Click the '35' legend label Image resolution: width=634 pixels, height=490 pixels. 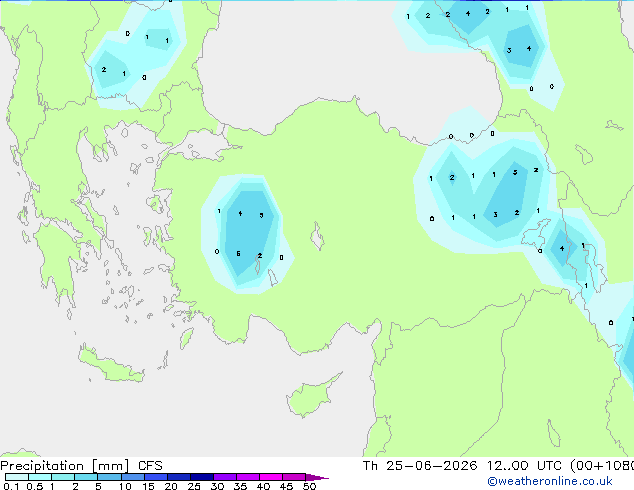click(x=240, y=486)
